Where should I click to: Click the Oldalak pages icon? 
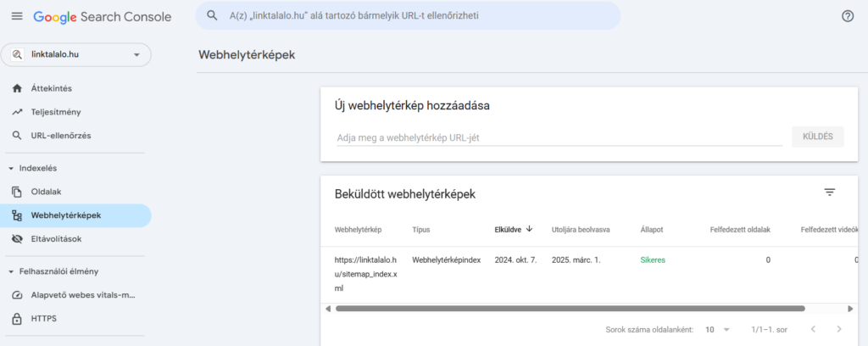click(x=17, y=193)
